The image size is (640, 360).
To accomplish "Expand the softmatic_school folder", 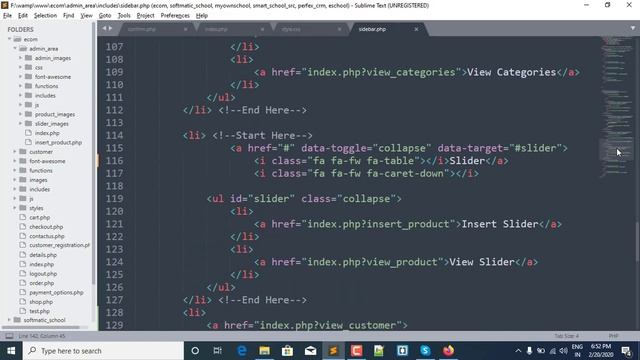I will 9,320.
